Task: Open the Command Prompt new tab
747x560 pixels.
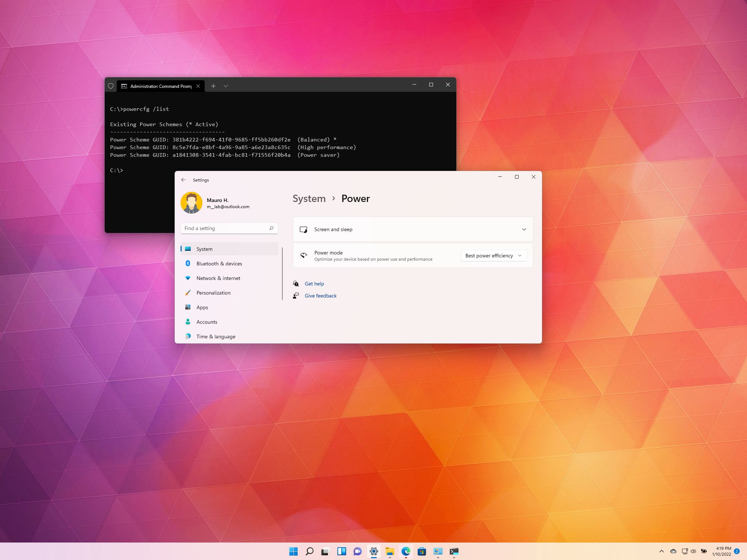Action: [213, 86]
